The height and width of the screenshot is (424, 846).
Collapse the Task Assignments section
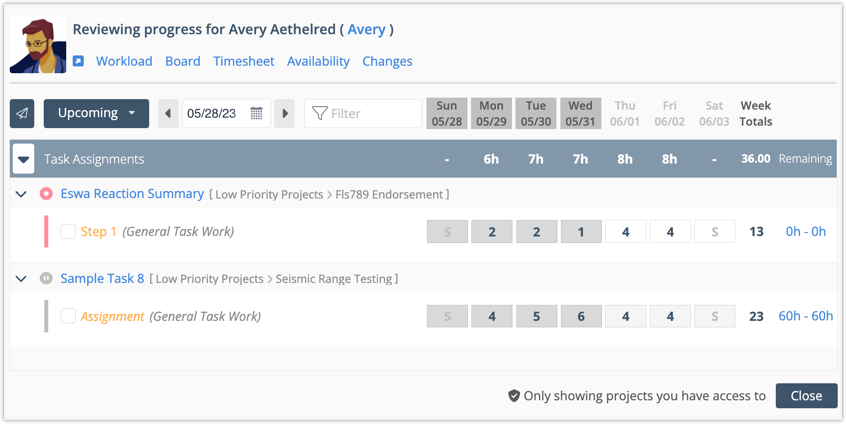[x=23, y=159]
